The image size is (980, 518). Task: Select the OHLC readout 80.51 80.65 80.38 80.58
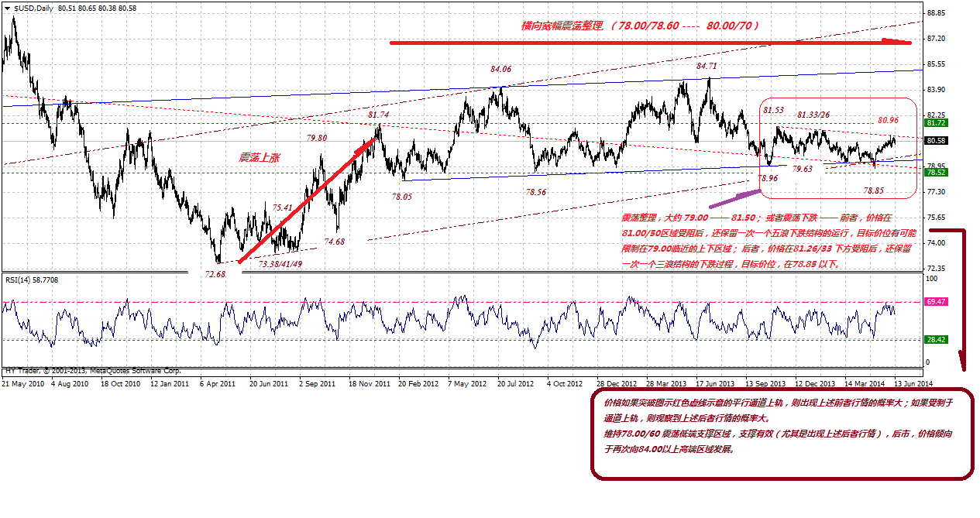click(97, 7)
